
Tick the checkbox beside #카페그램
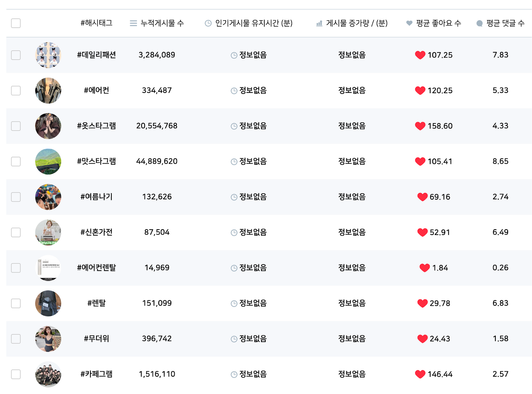click(x=16, y=374)
